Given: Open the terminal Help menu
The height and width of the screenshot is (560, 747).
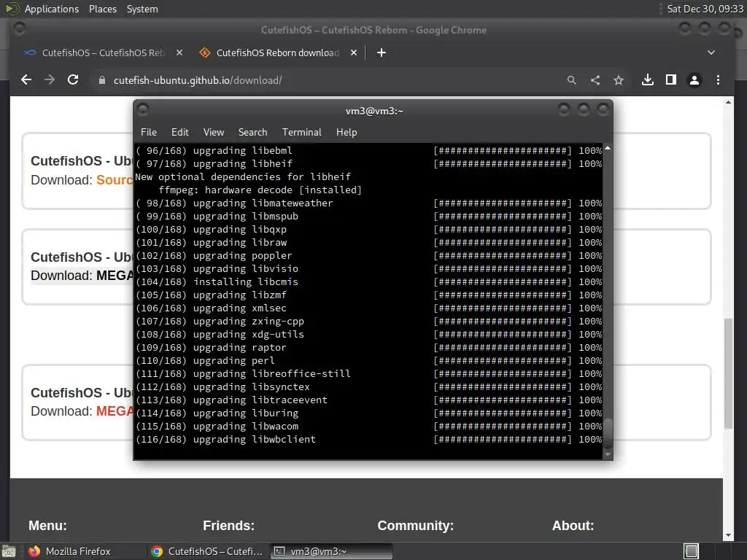Looking at the screenshot, I should click(347, 133).
